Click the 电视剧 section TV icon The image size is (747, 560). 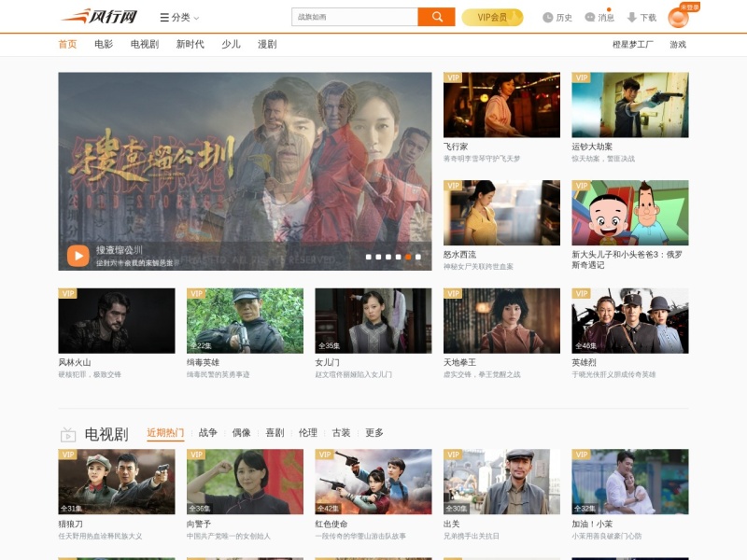68,434
